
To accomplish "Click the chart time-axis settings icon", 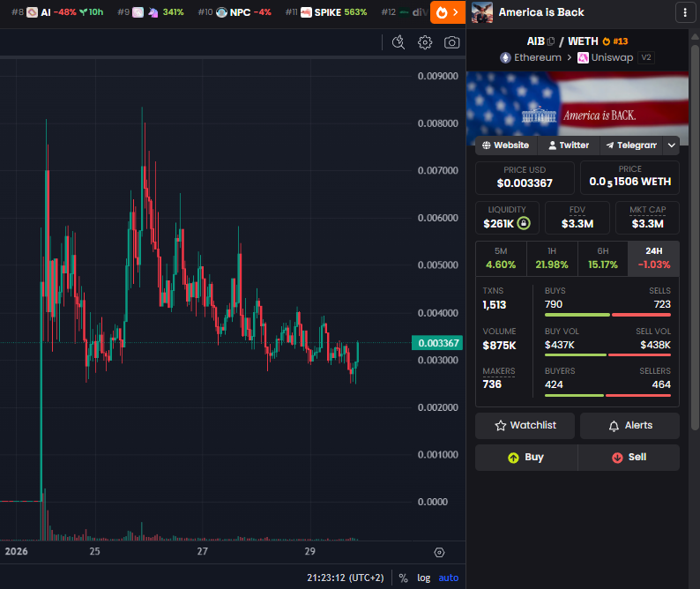I will tap(439, 552).
